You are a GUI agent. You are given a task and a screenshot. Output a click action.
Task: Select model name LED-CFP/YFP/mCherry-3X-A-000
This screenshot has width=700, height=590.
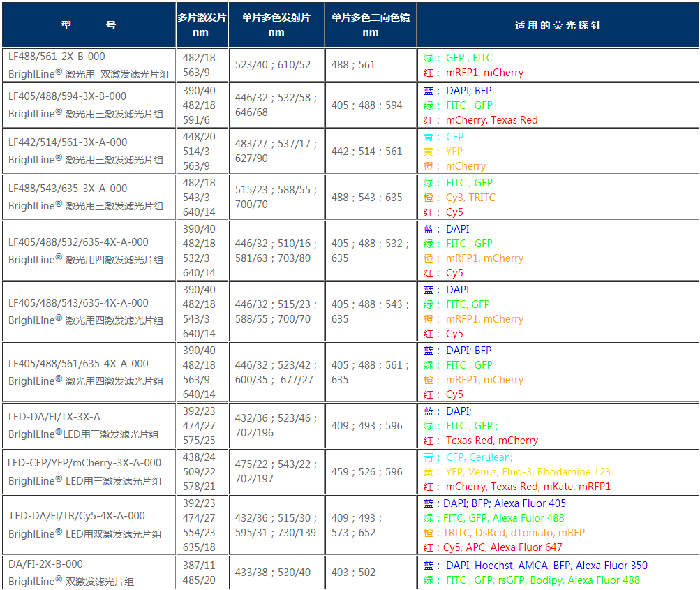[84, 463]
